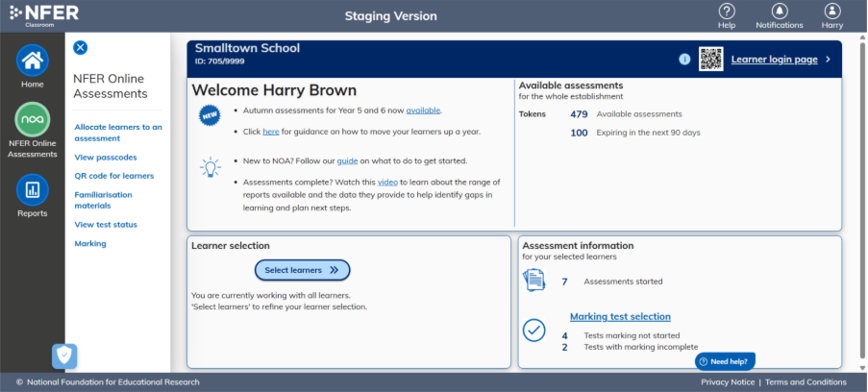Click the marking checkmark circle icon
868x392 pixels.
pos(534,330)
